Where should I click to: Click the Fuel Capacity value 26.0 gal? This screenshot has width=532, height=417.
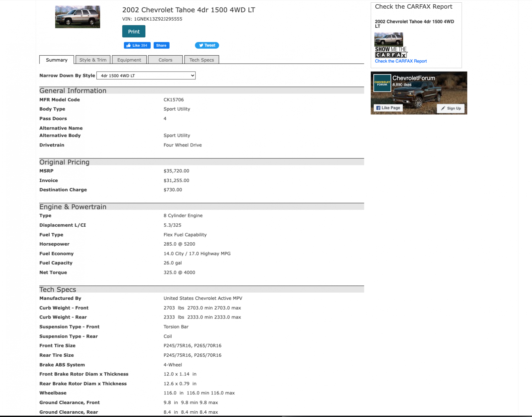pyautogui.click(x=173, y=263)
